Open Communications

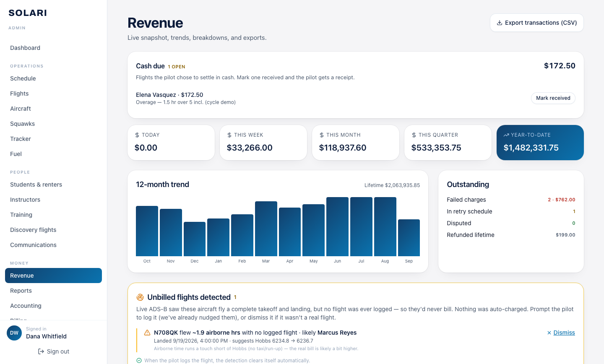53,245
